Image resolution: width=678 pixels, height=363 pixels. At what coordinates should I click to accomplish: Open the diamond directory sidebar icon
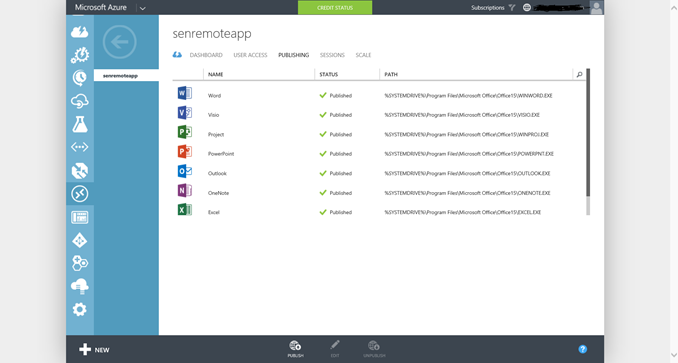[x=80, y=240]
